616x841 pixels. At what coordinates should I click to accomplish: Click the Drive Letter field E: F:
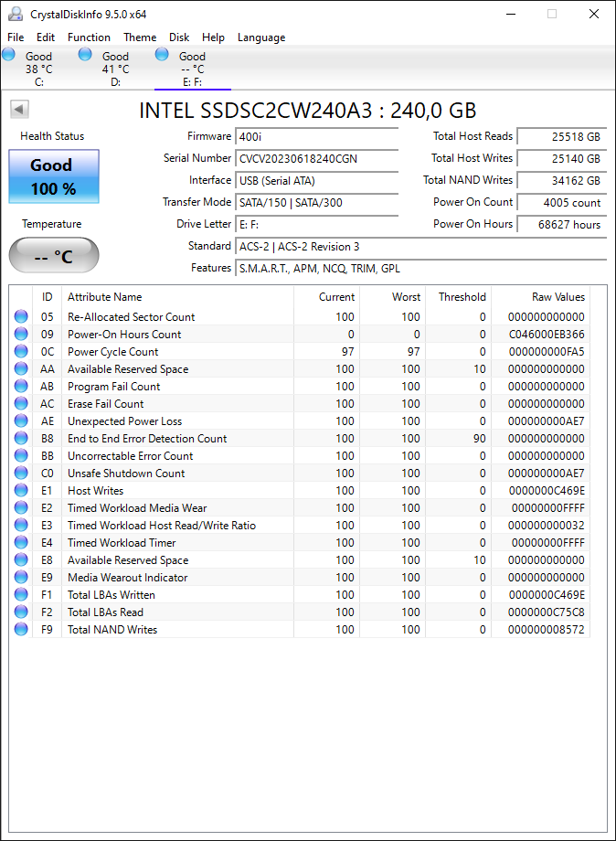coord(317,225)
